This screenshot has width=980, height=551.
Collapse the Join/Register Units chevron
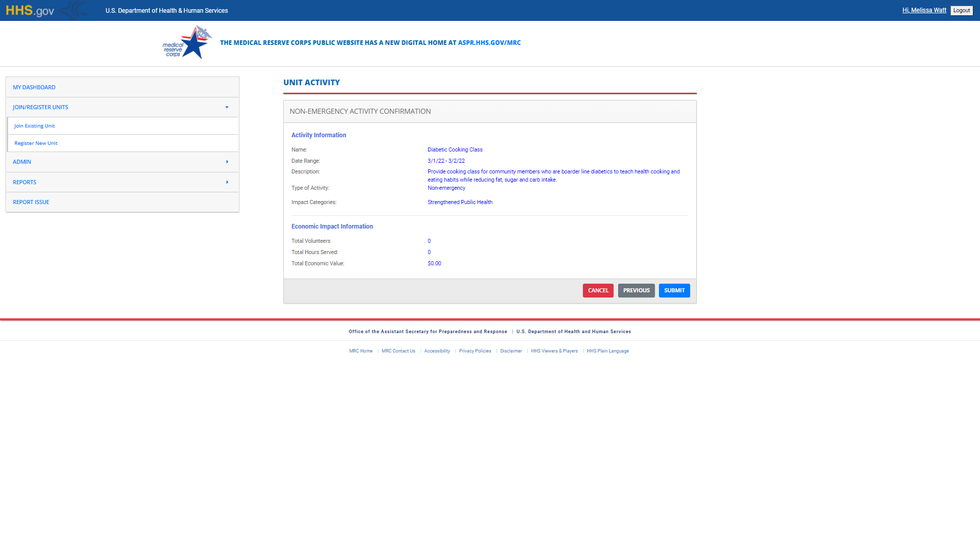[227, 107]
